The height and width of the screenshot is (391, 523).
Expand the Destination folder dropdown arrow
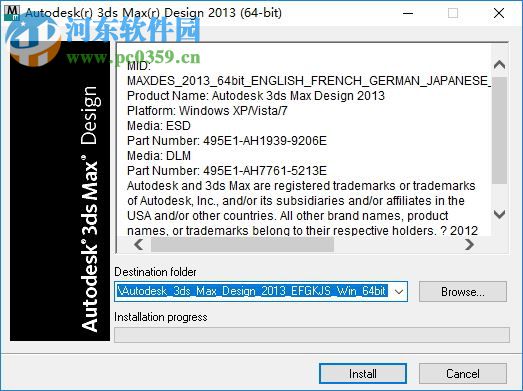click(x=399, y=292)
